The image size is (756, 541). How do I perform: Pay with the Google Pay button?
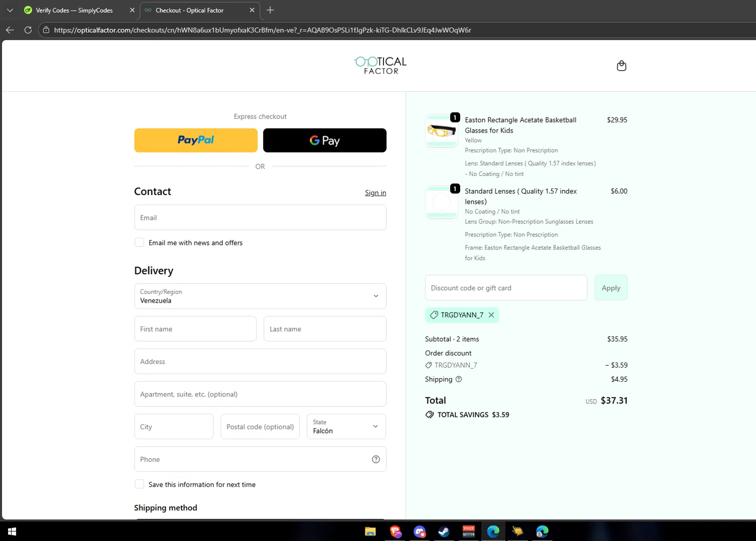[x=325, y=140]
